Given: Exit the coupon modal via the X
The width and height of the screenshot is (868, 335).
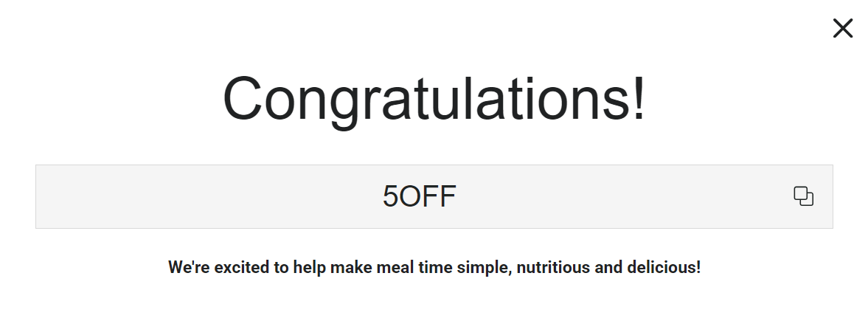Looking at the screenshot, I should (x=842, y=29).
